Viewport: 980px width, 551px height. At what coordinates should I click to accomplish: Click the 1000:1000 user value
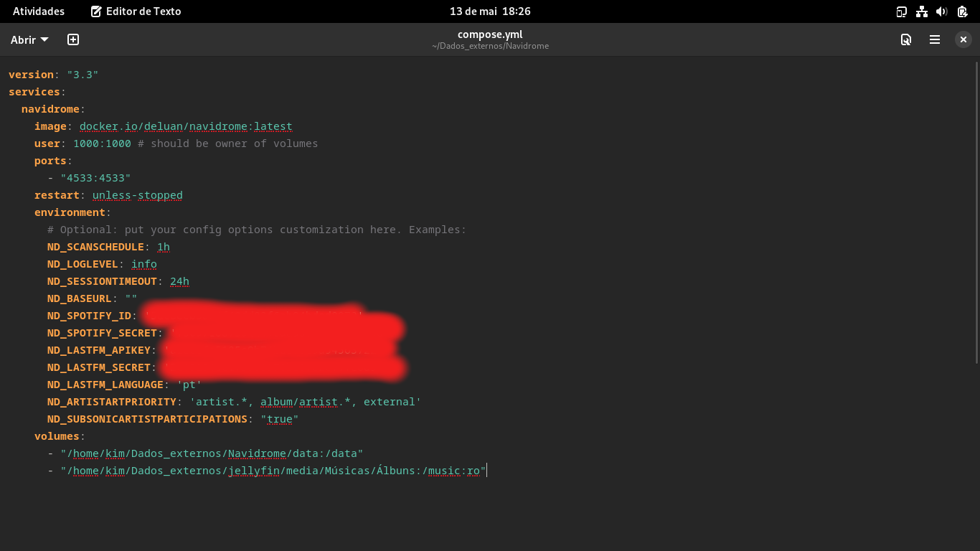pos(102,143)
